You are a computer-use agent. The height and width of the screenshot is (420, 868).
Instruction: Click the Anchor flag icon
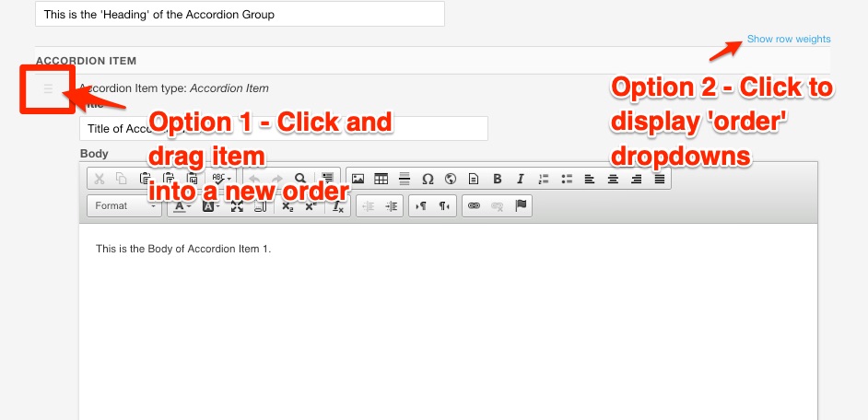(521, 206)
